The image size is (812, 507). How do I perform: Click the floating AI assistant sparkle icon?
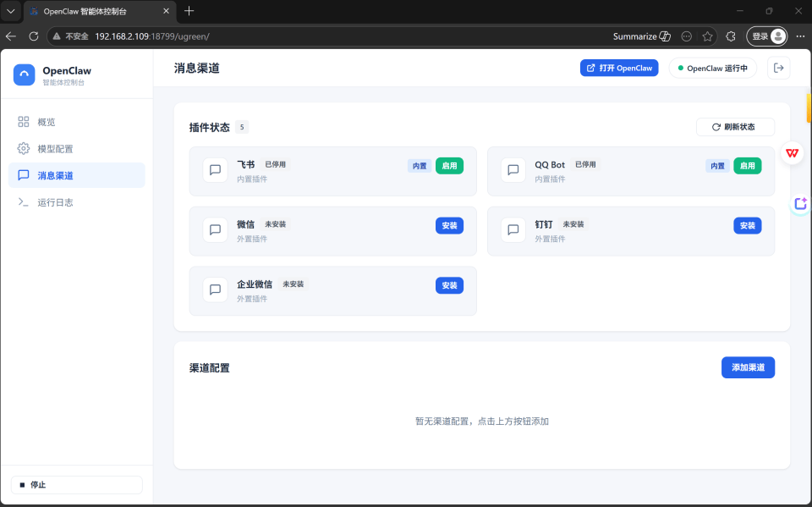click(801, 204)
